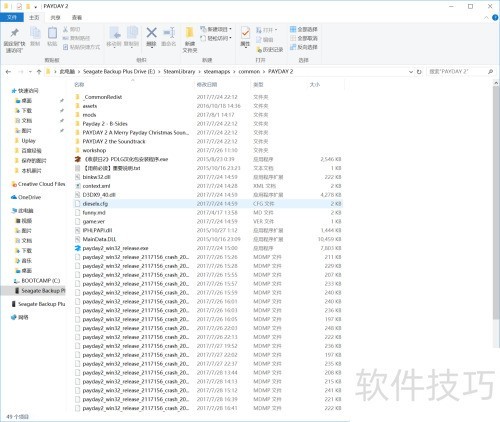The image size is (500, 422).
Task: Click the Copy path ribbon item
Action: tap(77, 38)
